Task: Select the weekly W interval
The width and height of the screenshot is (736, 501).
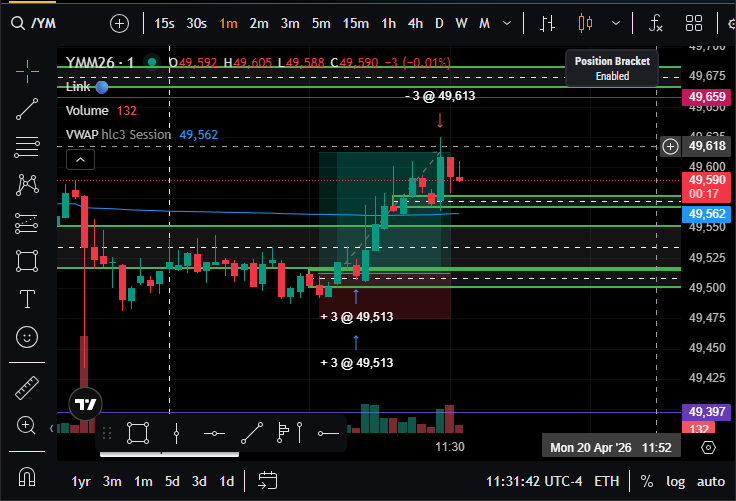Action: (x=461, y=23)
